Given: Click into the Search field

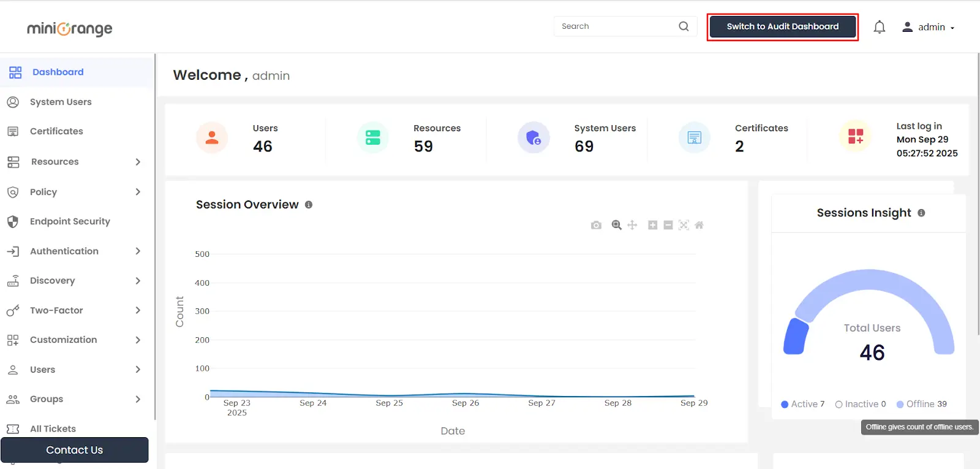Looking at the screenshot, I should tap(616, 26).
